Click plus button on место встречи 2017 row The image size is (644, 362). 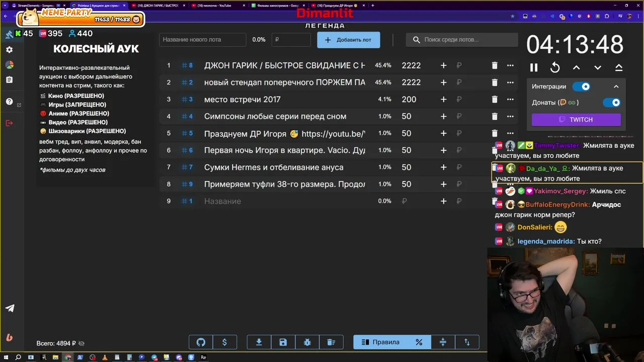point(443,100)
